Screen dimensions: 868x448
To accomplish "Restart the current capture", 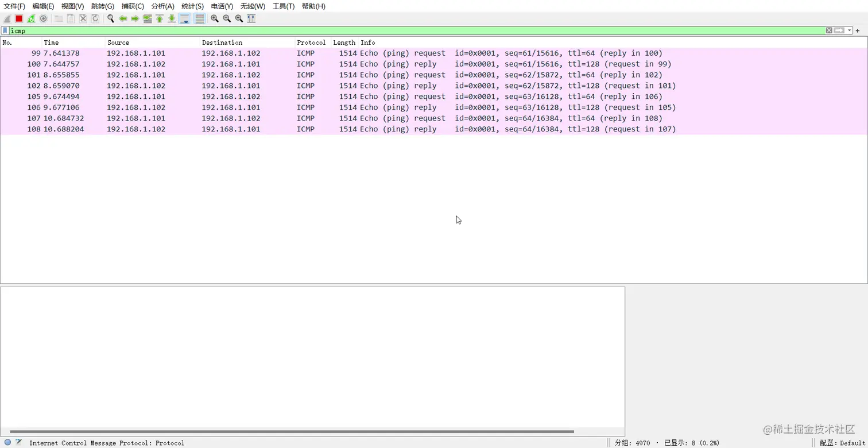I will coord(31,18).
